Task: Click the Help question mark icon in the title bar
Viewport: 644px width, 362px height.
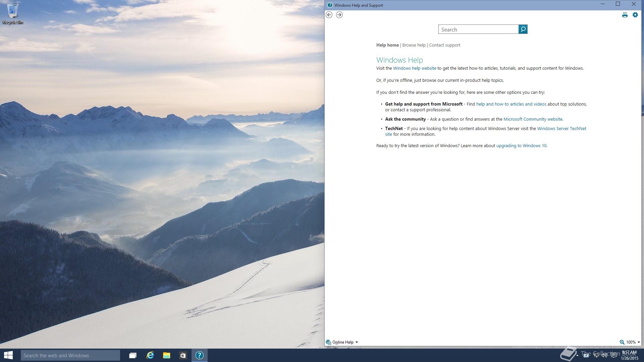Action: (x=330, y=5)
